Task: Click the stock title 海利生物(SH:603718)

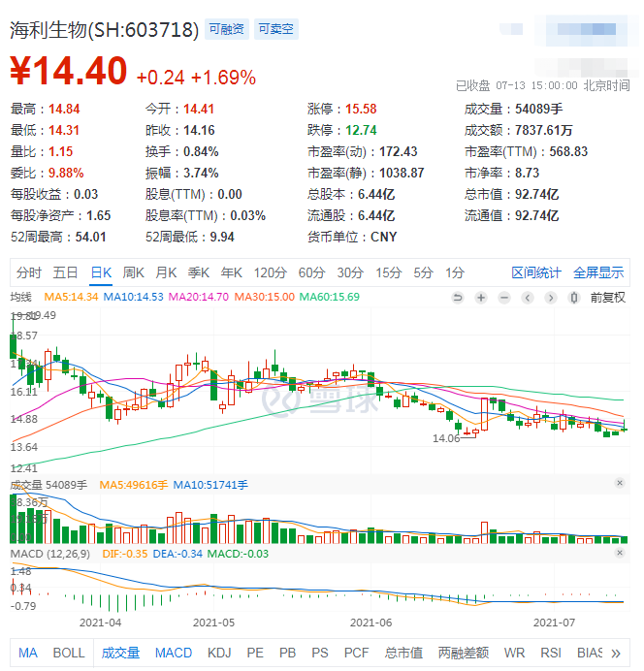Action: pyautogui.click(x=105, y=30)
